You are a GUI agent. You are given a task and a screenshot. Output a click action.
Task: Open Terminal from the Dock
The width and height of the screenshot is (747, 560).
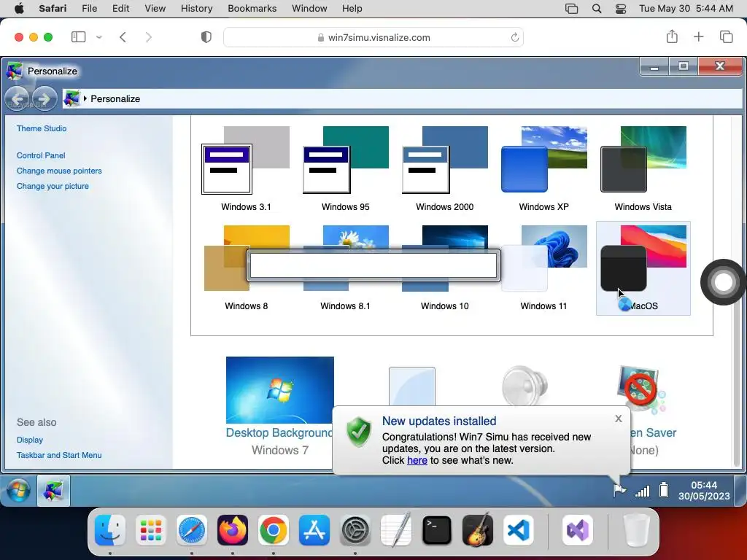(x=437, y=530)
